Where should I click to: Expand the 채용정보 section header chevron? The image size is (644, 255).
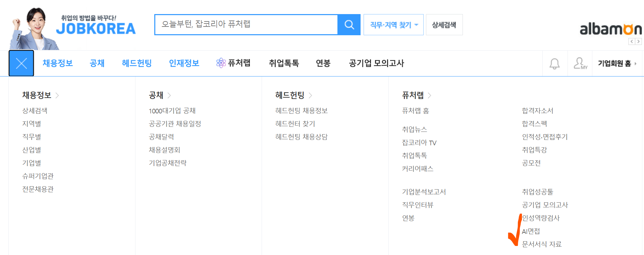point(57,95)
